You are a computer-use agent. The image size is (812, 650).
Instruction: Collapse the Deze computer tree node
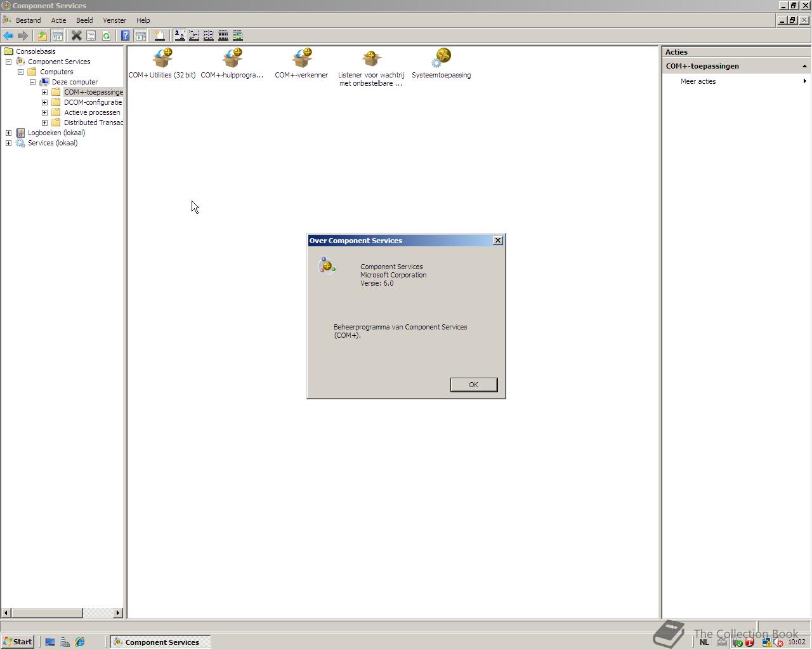tap(33, 82)
